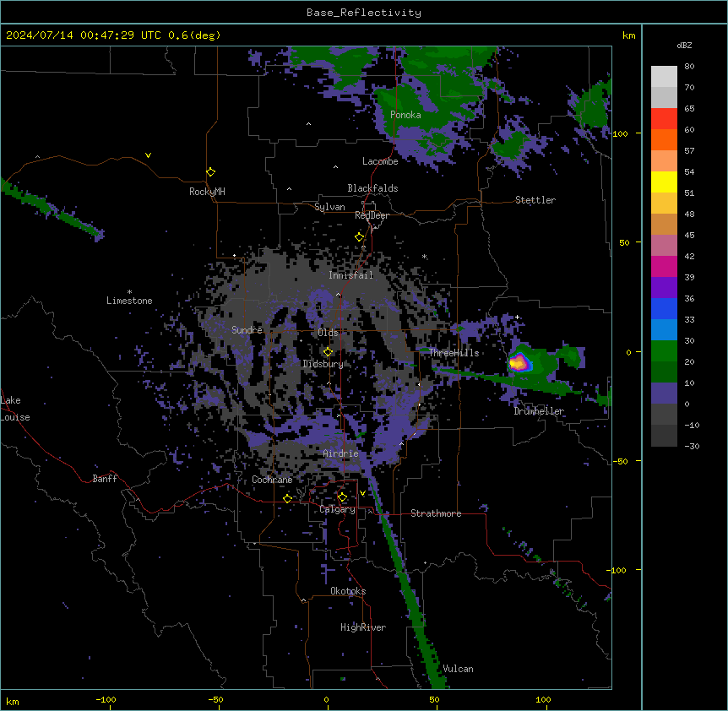Click the intense storm core near Drumheller
Screen dimensions: 728x711
519,362
